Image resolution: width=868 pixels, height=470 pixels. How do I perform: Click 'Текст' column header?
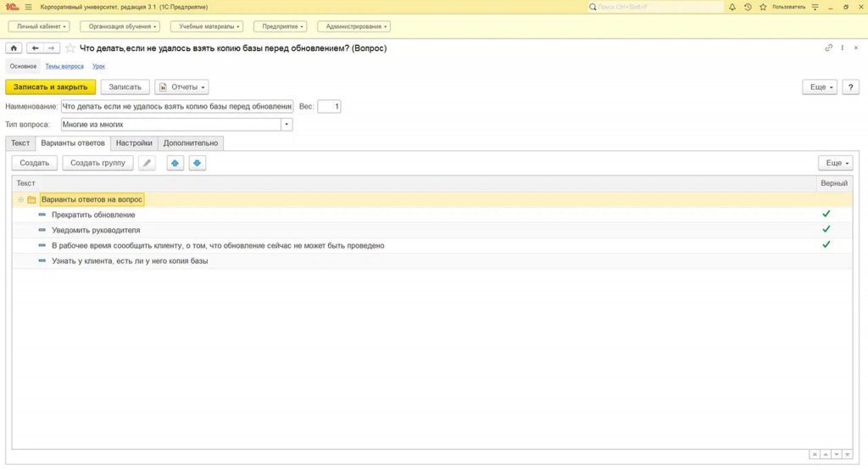[414, 183]
